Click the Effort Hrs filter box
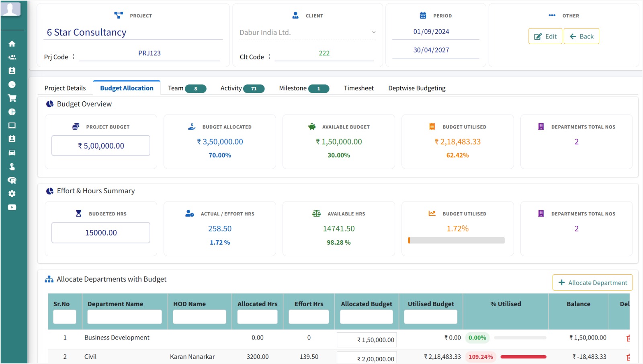The height and width of the screenshot is (364, 643). (309, 317)
